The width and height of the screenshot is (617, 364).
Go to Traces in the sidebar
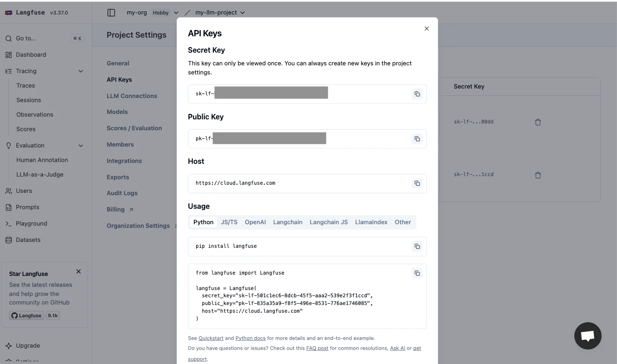[25, 86]
